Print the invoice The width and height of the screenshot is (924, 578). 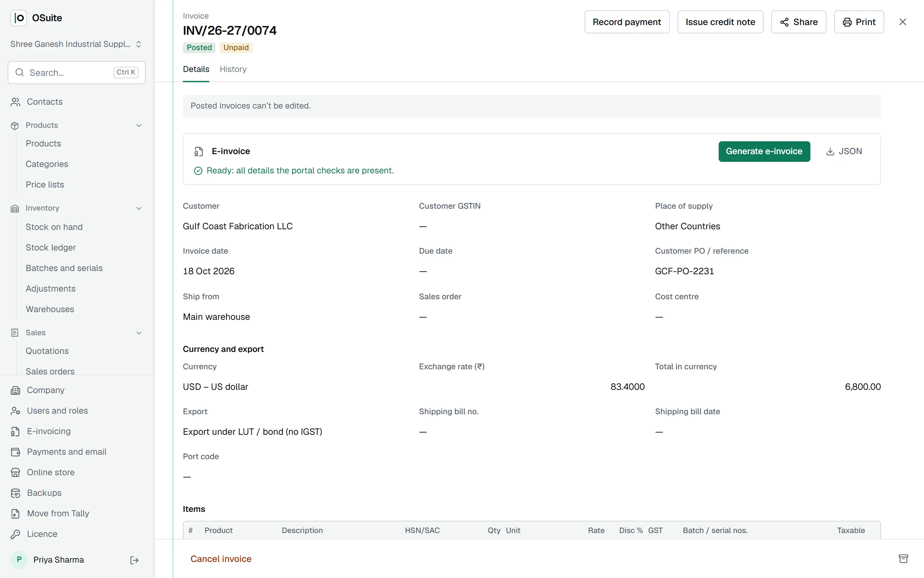(859, 22)
